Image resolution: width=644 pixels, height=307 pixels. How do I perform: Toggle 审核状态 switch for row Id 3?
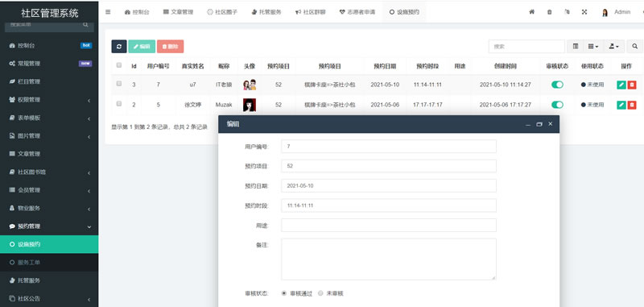(557, 85)
